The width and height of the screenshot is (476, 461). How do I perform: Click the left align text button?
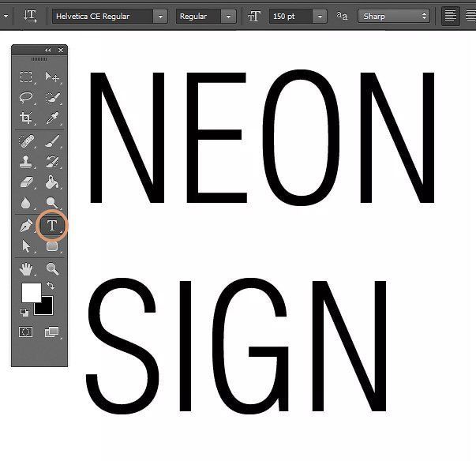pos(451,16)
